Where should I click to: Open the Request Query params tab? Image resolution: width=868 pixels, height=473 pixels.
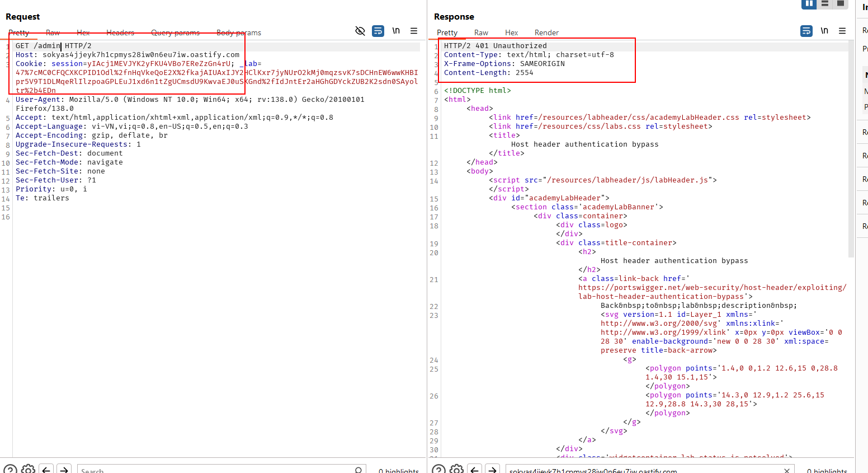tap(175, 32)
